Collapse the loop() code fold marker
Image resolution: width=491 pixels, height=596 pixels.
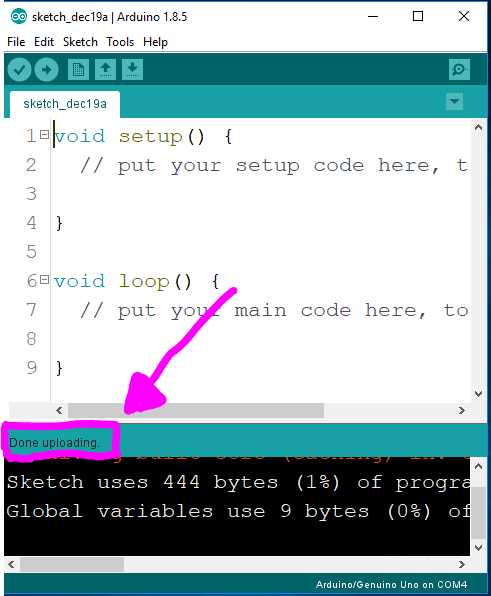tap(44, 280)
